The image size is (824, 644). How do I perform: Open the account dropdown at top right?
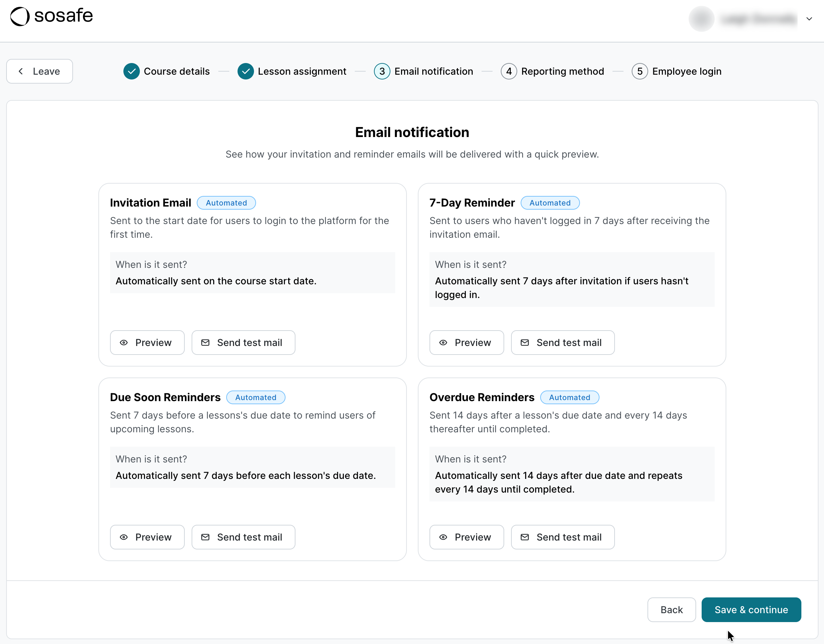809,18
